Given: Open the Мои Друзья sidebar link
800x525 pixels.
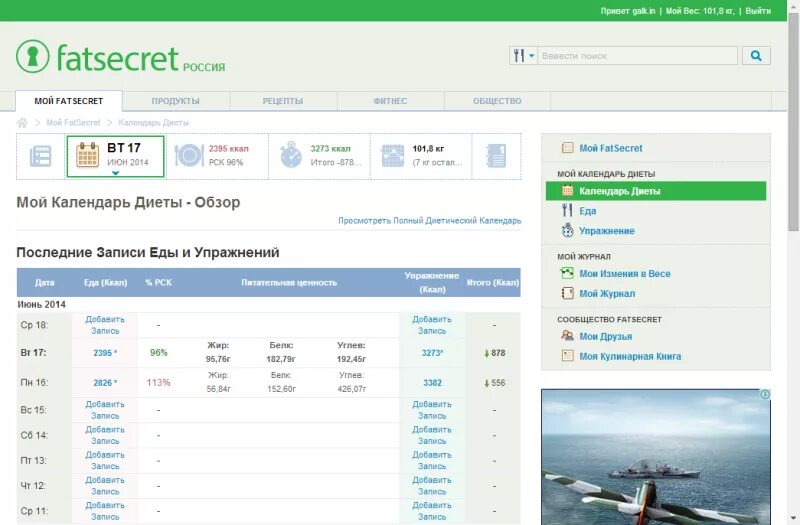Looking at the screenshot, I should pos(606,336).
